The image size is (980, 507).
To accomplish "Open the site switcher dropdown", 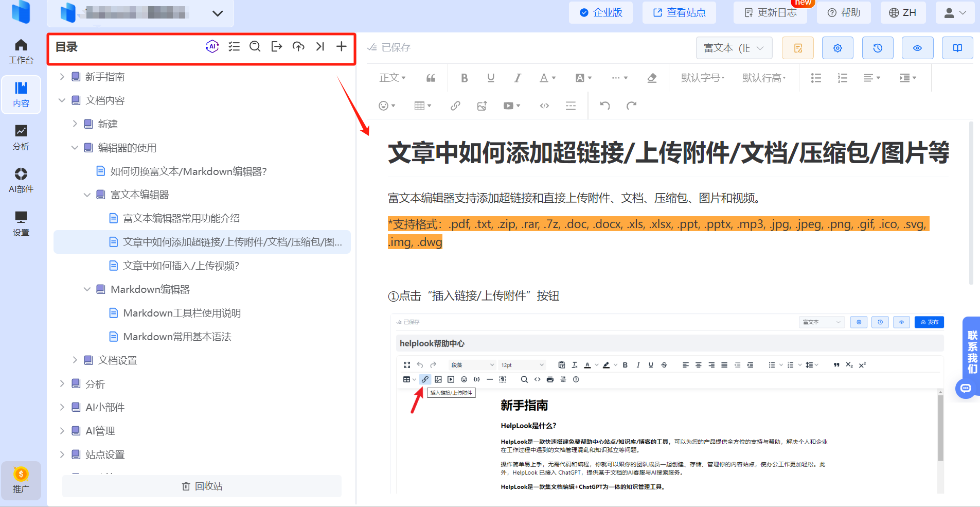I will (140, 13).
